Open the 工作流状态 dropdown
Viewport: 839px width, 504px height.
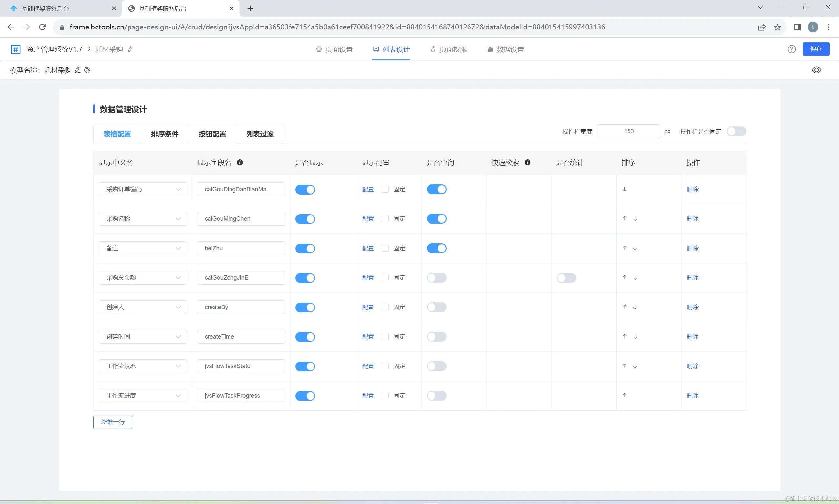pos(142,366)
